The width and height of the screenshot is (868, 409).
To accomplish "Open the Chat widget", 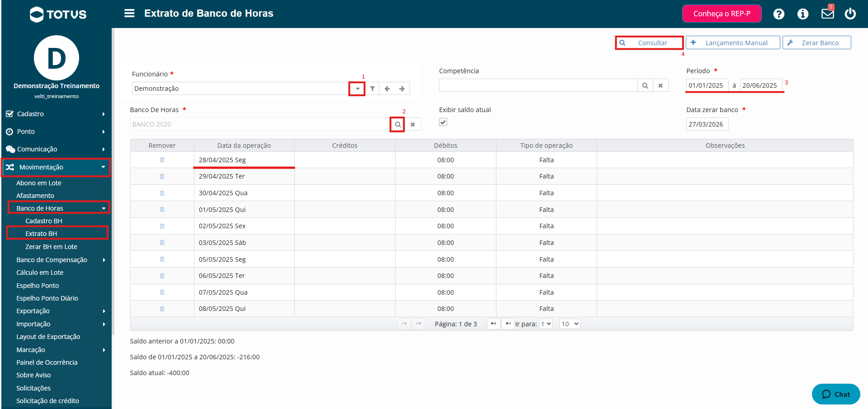I will point(836,394).
